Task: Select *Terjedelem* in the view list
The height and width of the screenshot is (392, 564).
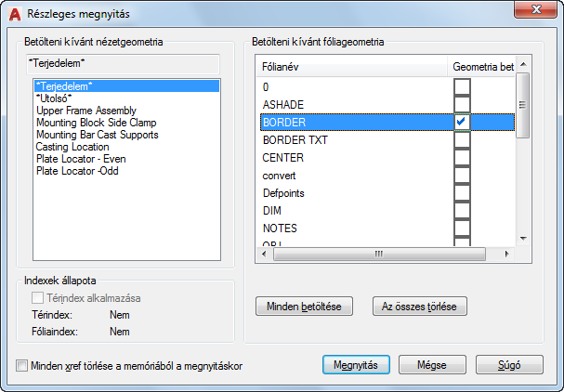Action: 126,86
